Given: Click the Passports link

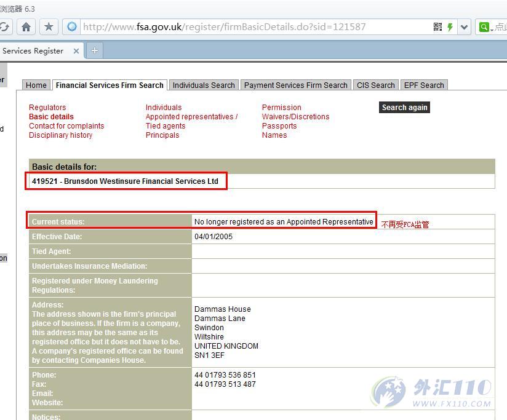Looking at the screenshot, I should coord(279,125).
